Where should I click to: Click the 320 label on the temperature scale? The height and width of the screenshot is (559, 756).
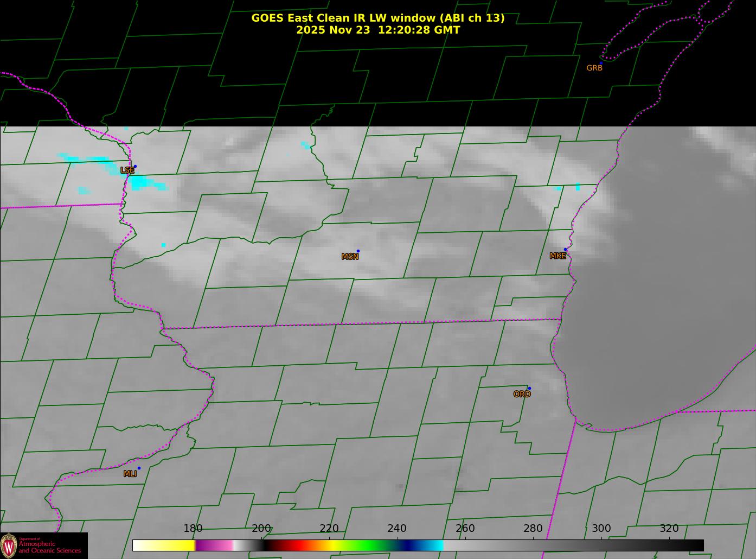(669, 528)
